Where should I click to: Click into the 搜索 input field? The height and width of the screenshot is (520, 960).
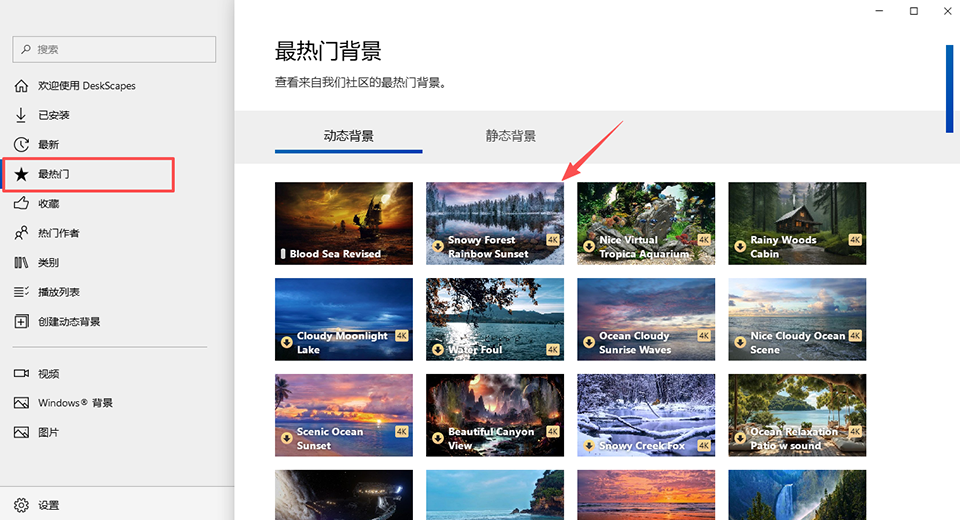coord(114,49)
